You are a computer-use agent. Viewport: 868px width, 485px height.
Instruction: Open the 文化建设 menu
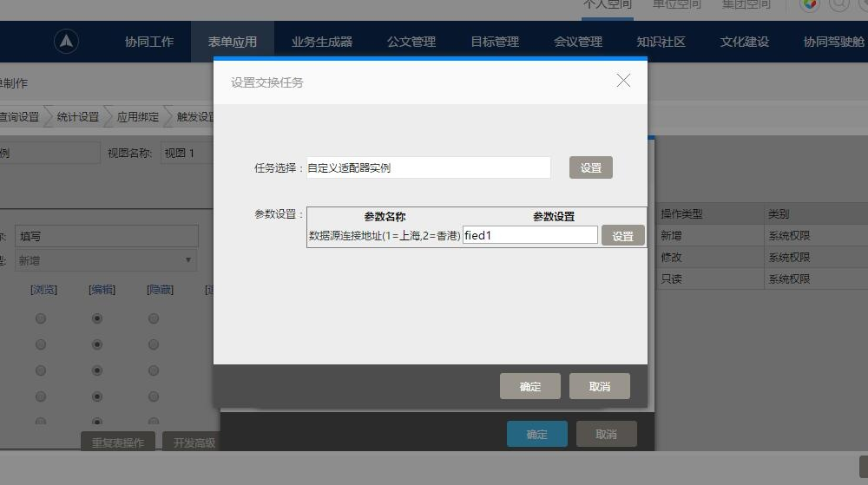point(745,42)
